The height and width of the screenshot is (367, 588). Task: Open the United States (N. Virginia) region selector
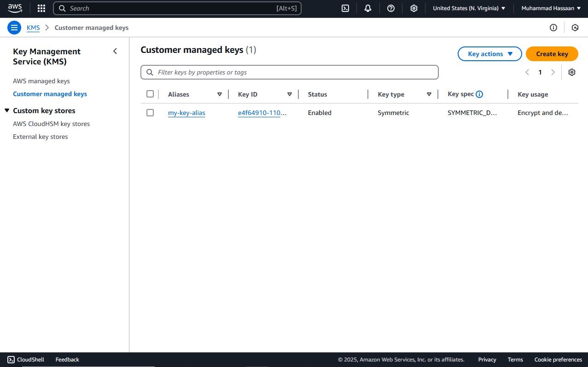point(469,8)
